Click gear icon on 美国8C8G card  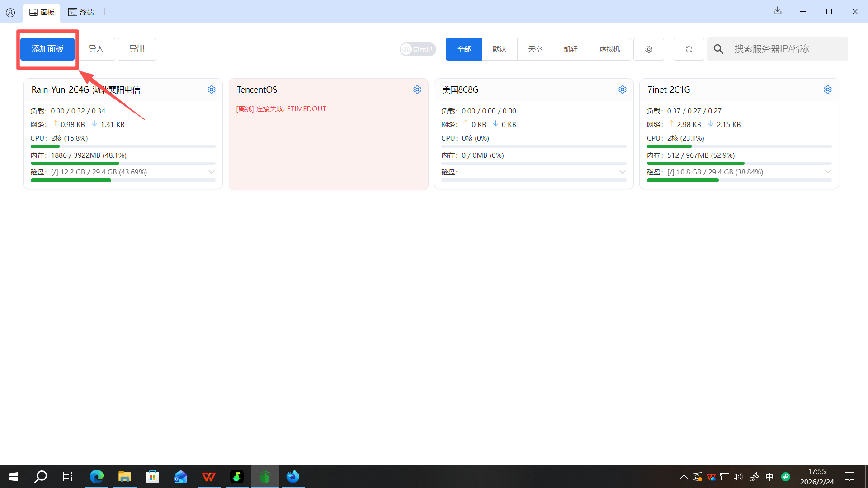pos(622,89)
